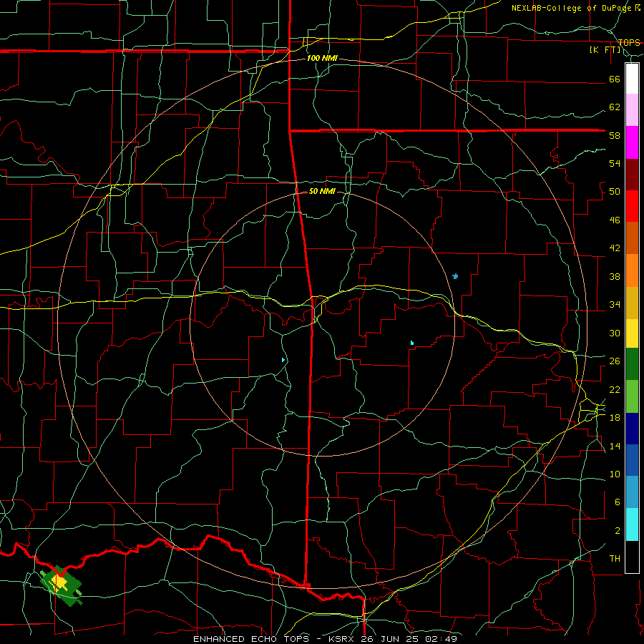
Task: Pick the cyan legend swatch
Action: pos(632,525)
